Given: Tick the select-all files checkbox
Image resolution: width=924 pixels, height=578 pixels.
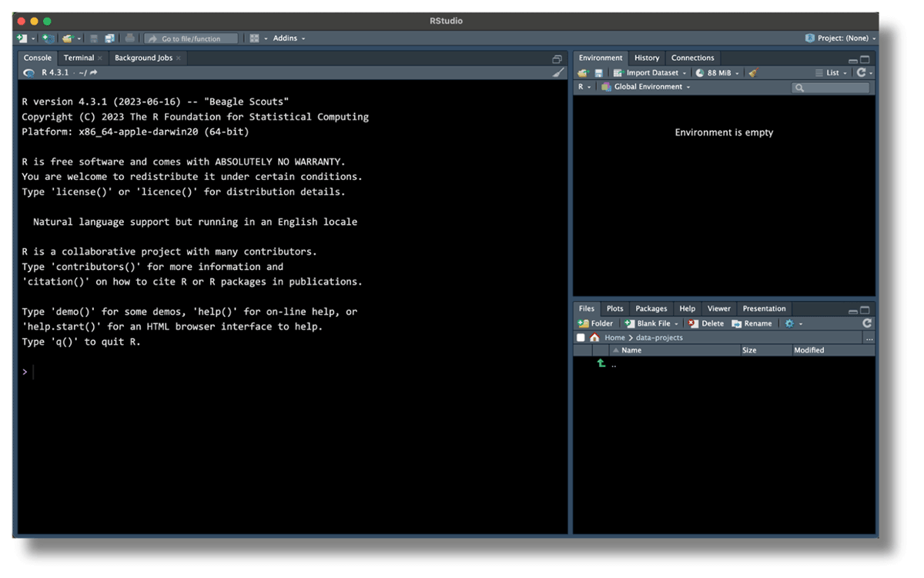Looking at the screenshot, I should 581,338.
